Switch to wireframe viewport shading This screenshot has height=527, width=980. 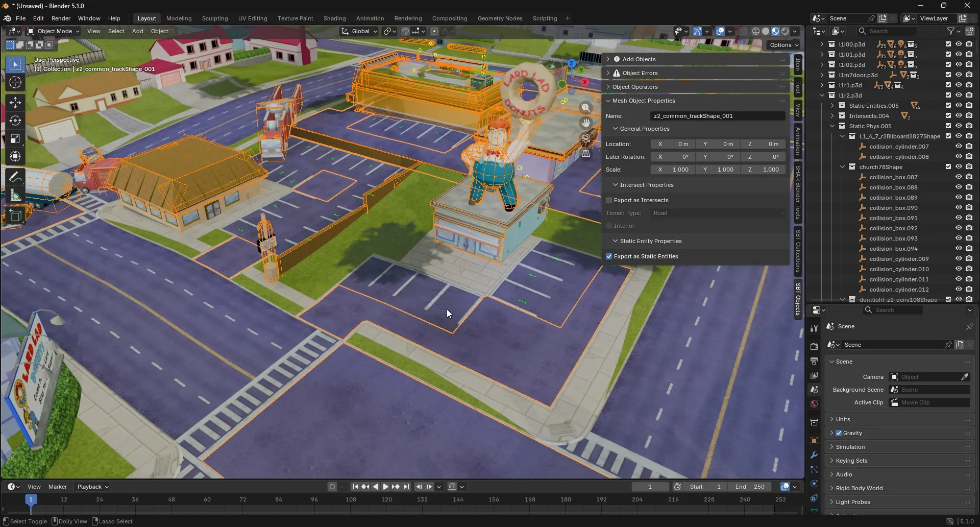coord(756,31)
